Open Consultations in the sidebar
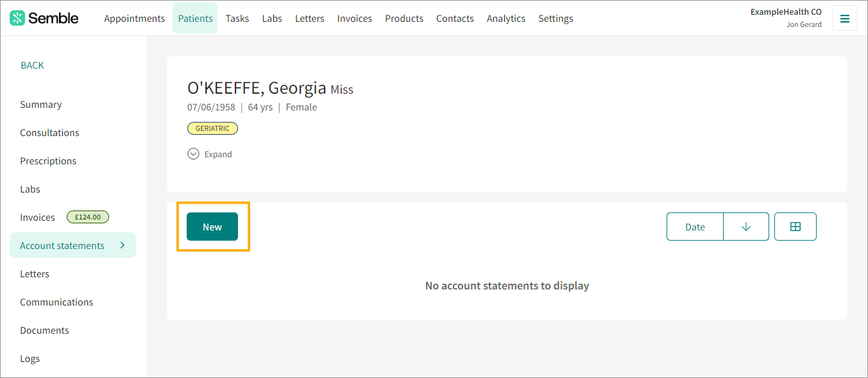 (49, 133)
